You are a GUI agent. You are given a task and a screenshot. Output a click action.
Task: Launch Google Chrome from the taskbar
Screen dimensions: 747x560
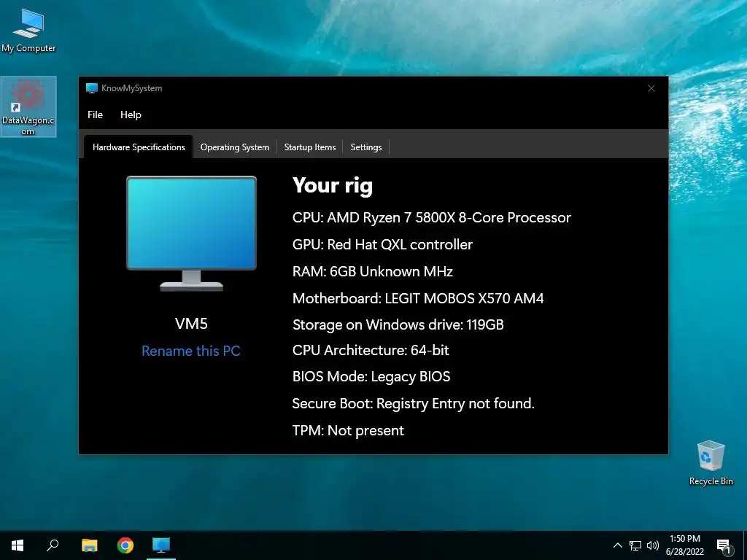pos(125,545)
